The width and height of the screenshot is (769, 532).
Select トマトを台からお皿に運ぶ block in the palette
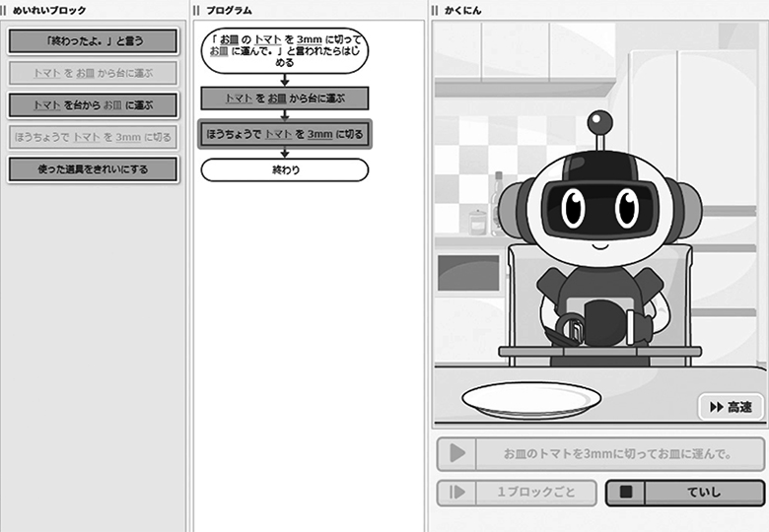point(93,104)
